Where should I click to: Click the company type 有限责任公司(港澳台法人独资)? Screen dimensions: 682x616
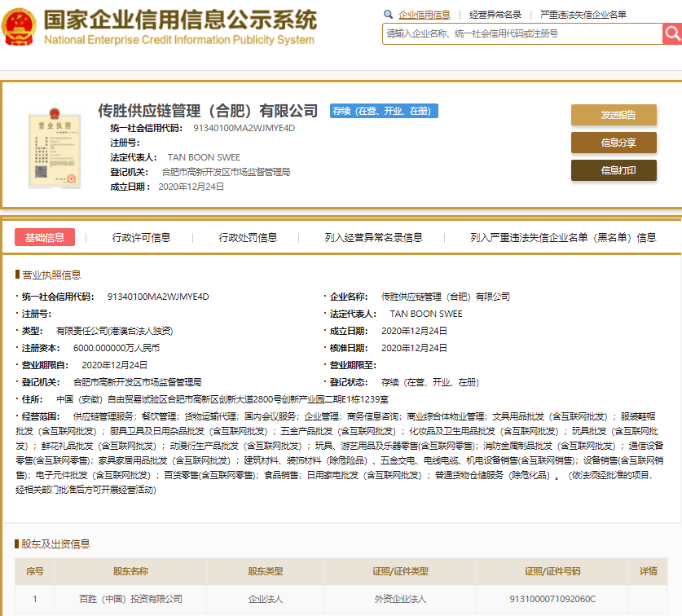coord(115,331)
